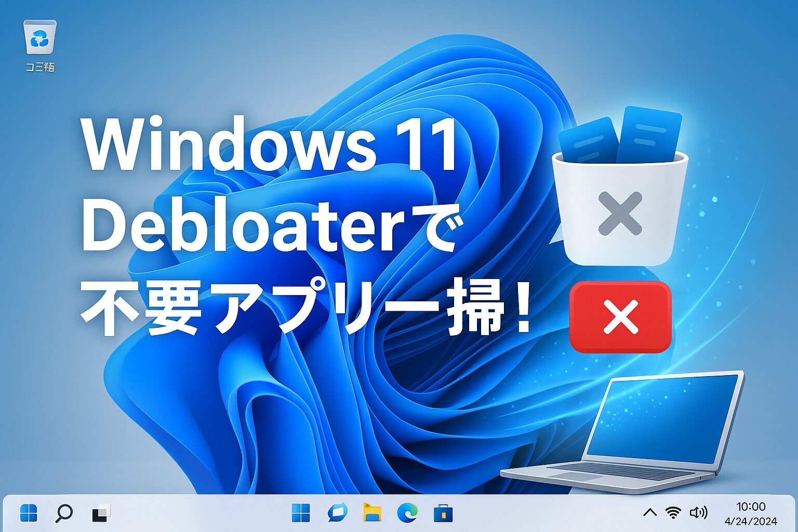798x532 pixels.
Task: Open taskbar Search magnifier
Action: 64,514
